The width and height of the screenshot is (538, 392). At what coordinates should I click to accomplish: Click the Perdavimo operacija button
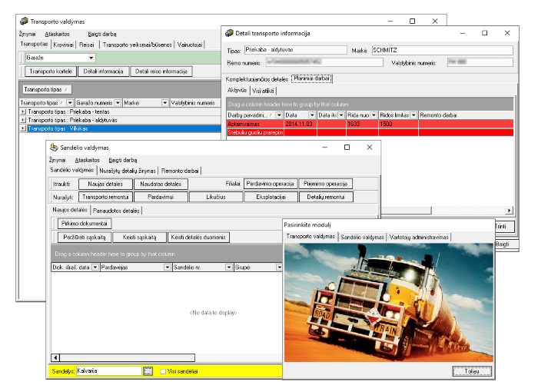click(x=271, y=184)
